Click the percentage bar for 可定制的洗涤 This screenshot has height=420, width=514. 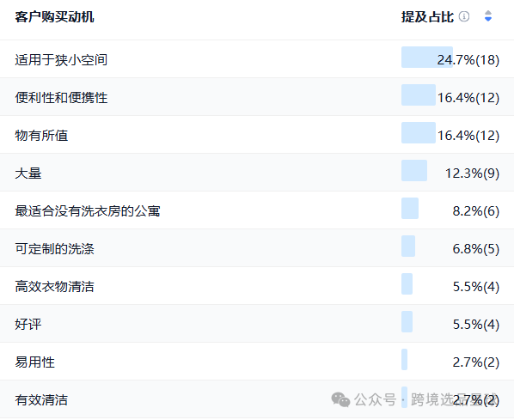point(408,246)
